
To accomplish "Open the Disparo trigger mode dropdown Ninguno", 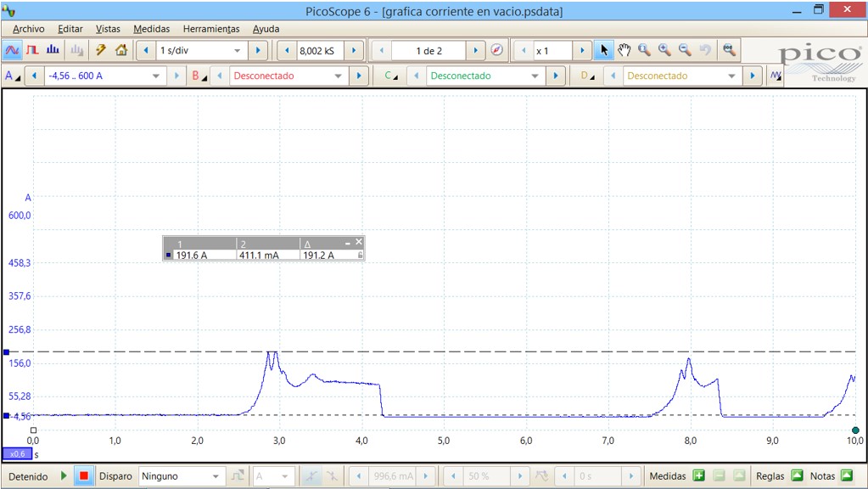I will pyautogui.click(x=216, y=476).
